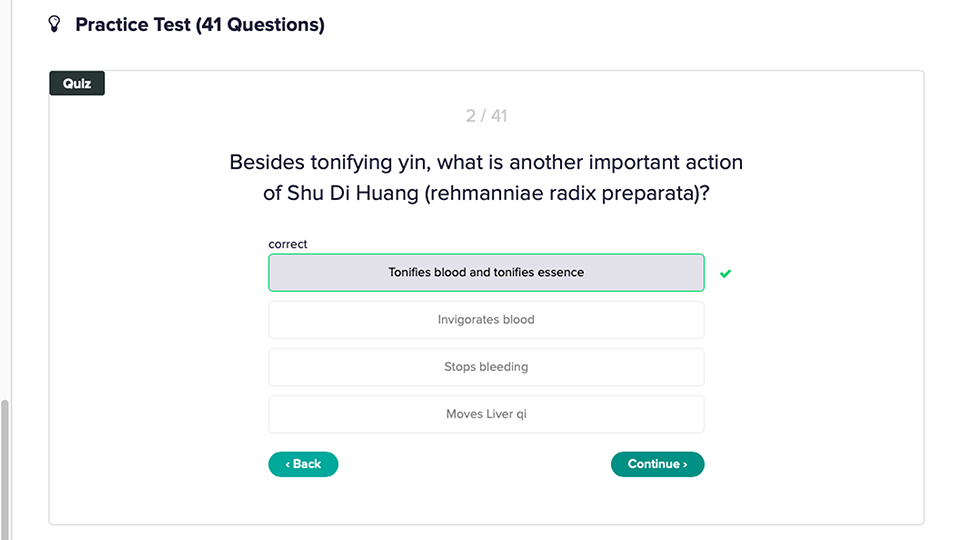Click the right chevron inside Continue button
This screenshot has width=960, height=540.
point(685,465)
